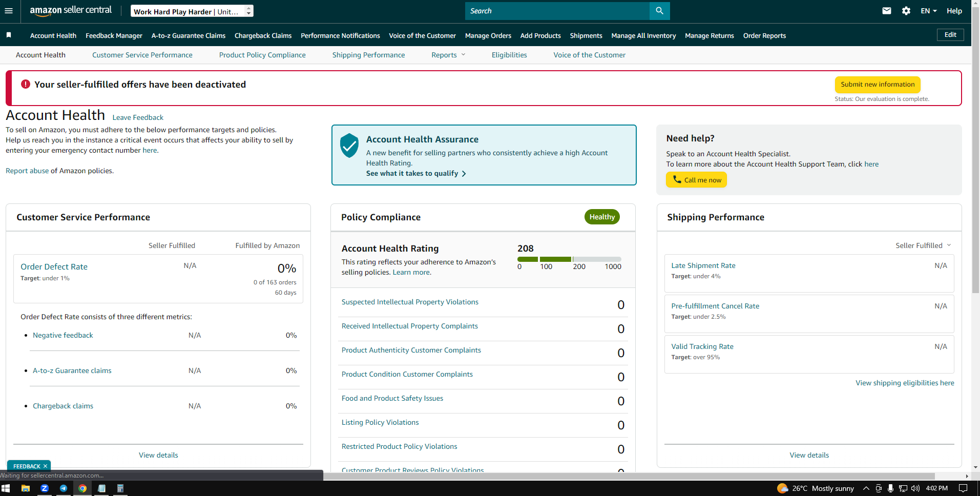The height and width of the screenshot is (496, 980).
Task: Open the Windows Start menu
Action: (6, 488)
